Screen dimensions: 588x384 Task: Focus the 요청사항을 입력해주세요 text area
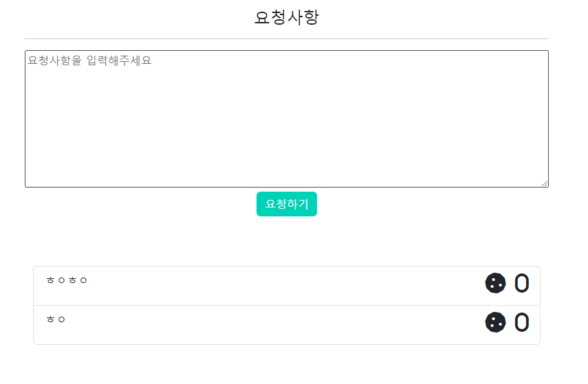287,119
